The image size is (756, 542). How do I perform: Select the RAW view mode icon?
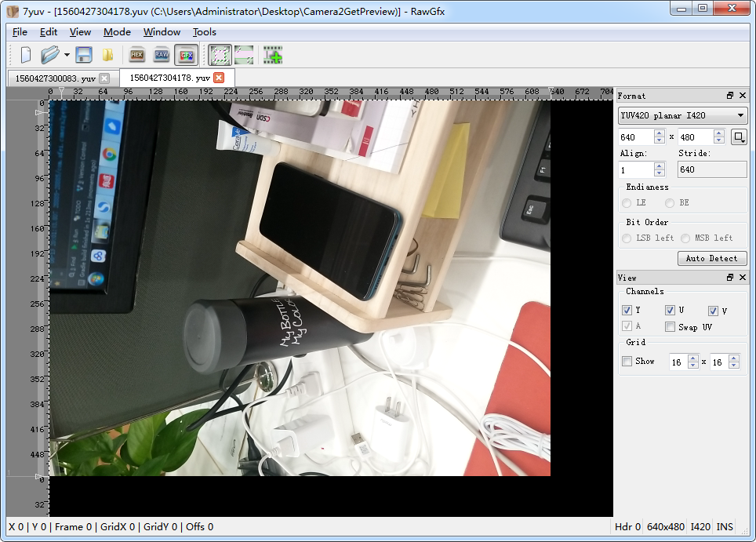pyautogui.click(x=161, y=55)
